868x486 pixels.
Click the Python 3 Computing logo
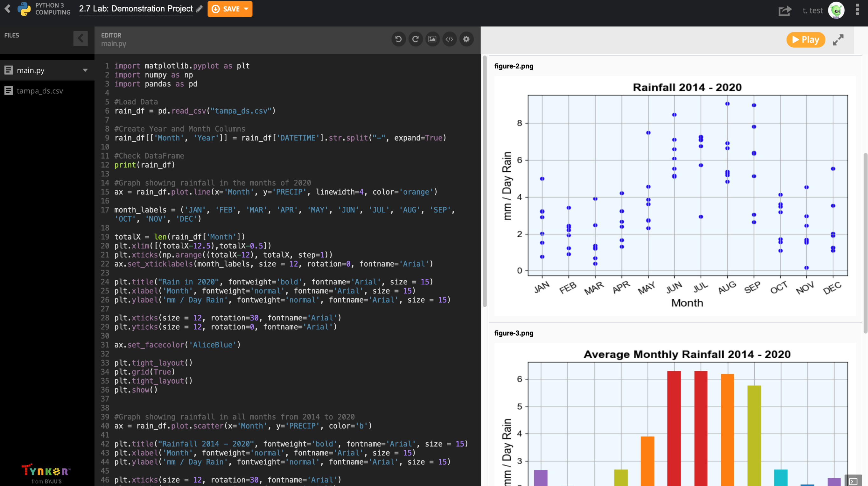coord(24,9)
